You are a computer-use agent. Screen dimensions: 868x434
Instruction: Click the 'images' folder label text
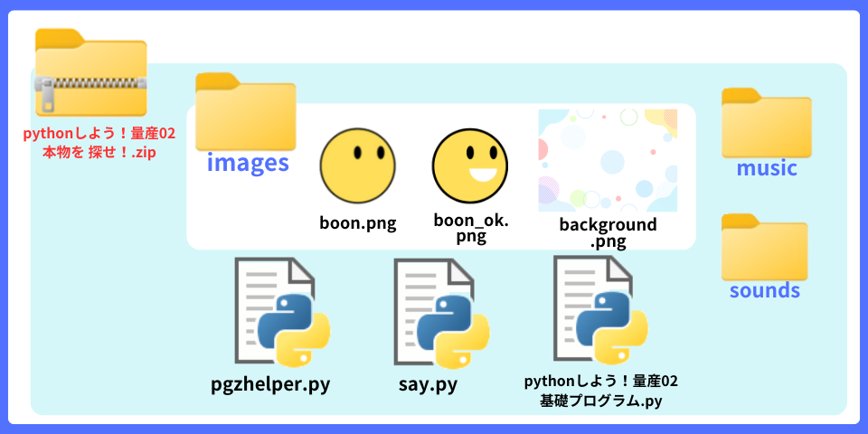tap(248, 163)
